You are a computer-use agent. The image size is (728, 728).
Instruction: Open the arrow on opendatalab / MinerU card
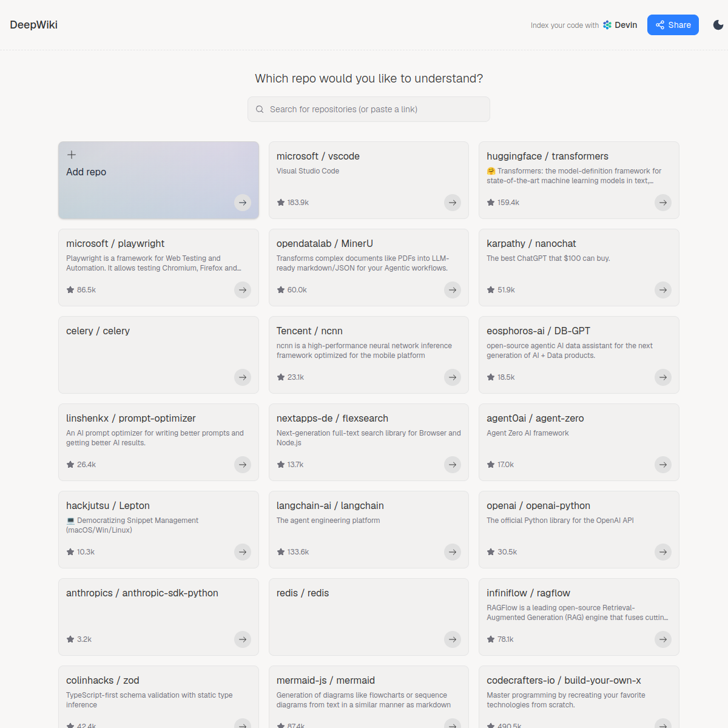click(x=453, y=290)
